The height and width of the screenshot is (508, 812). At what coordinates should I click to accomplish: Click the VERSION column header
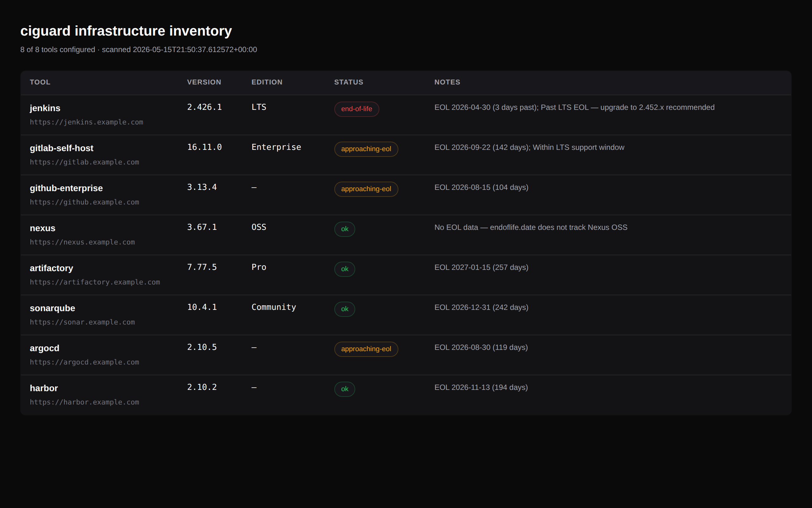[204, 82]
